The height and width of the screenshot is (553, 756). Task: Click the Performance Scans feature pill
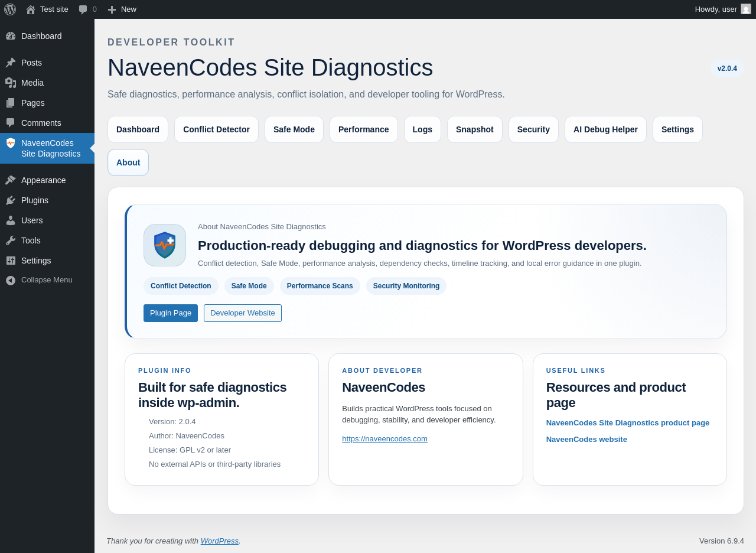(320, 286)
